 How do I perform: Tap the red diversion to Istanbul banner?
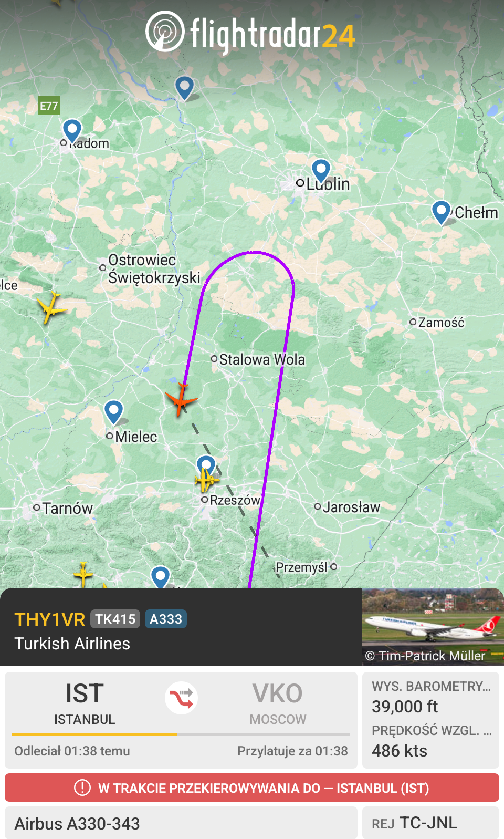252,788
